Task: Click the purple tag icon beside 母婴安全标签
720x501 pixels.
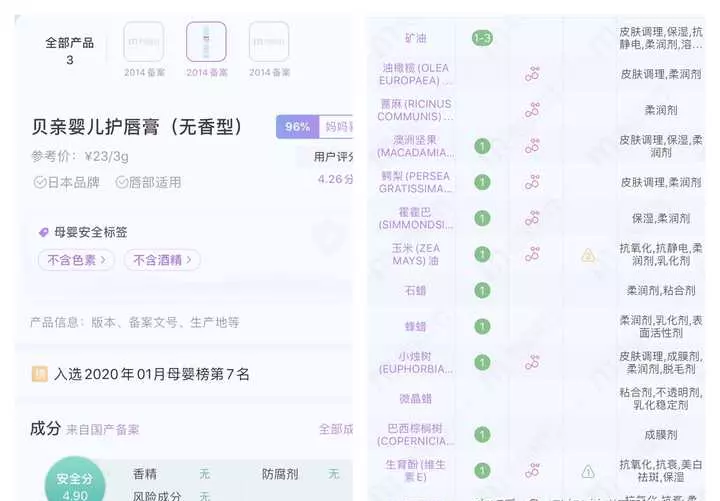Action: 44,232
